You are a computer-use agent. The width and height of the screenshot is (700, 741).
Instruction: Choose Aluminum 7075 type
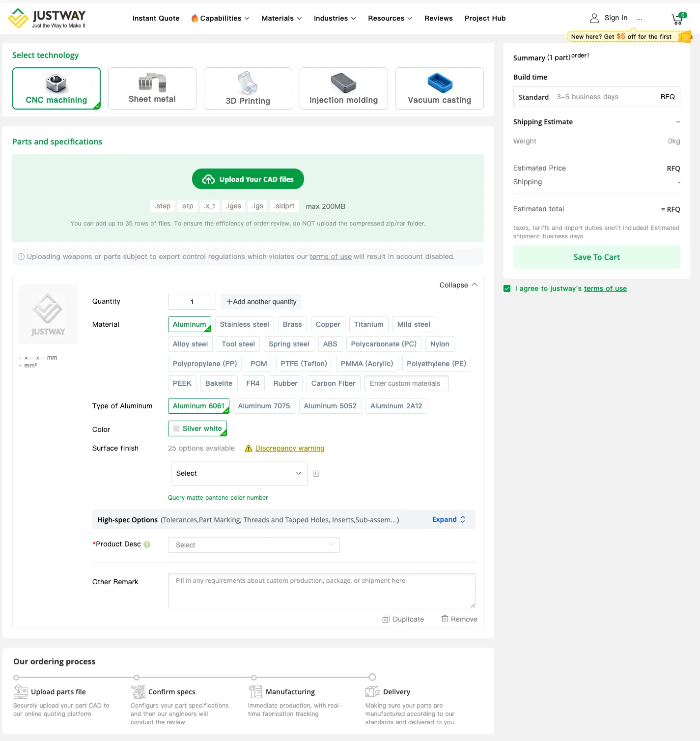pos(264,406)
